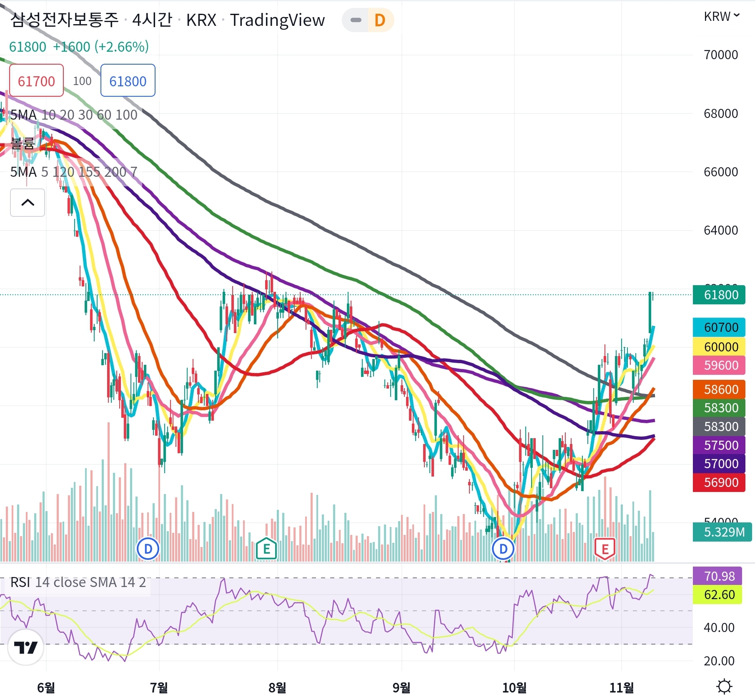Click the 40.00 RSI scale label

(719, 627)
